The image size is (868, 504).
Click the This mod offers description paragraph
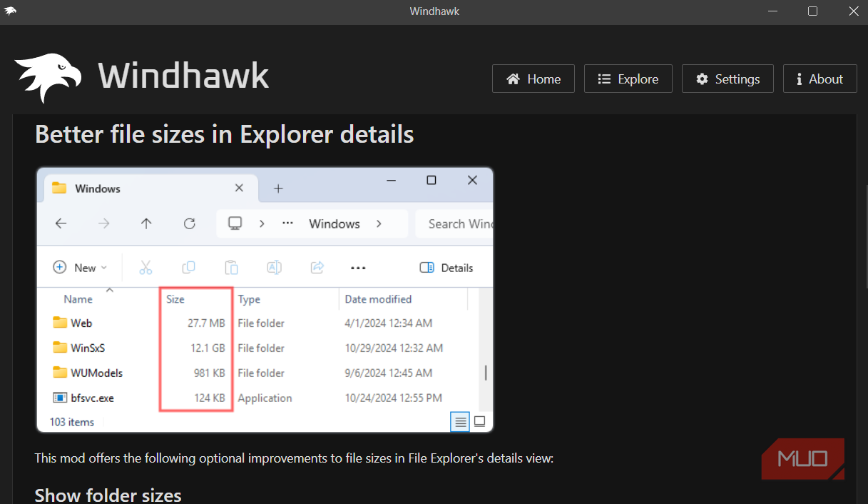click(x=294, y=458)
